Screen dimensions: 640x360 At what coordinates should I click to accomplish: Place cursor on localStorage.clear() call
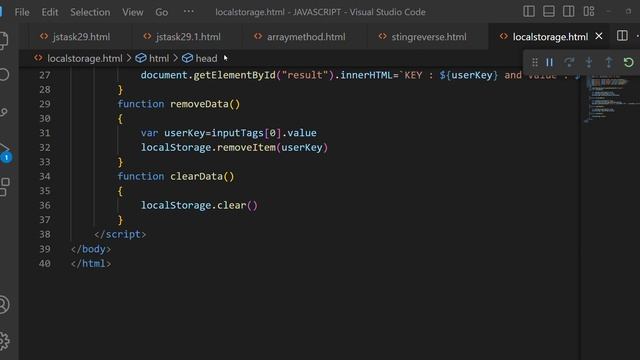[x=199, y=205]
